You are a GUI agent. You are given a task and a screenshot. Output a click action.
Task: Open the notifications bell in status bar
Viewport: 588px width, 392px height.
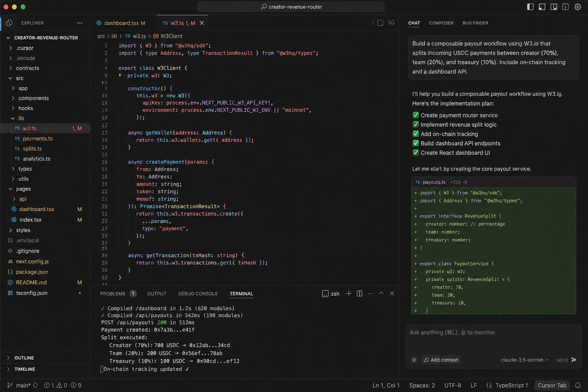578,386
